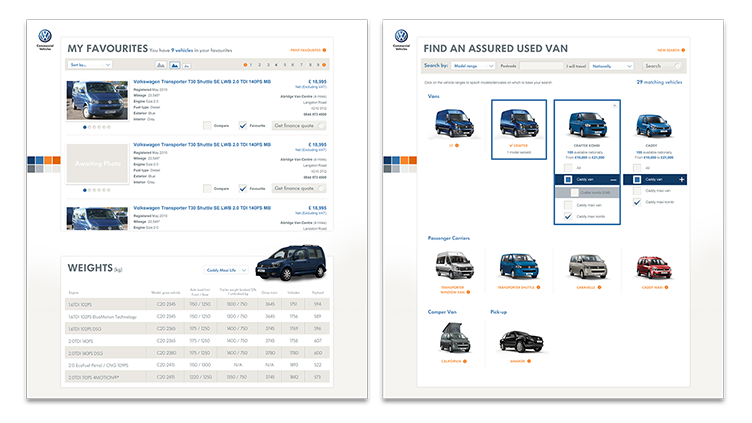Click the 1.6TDI 102PS BlueMotion Technology row

tap(197, 317)
